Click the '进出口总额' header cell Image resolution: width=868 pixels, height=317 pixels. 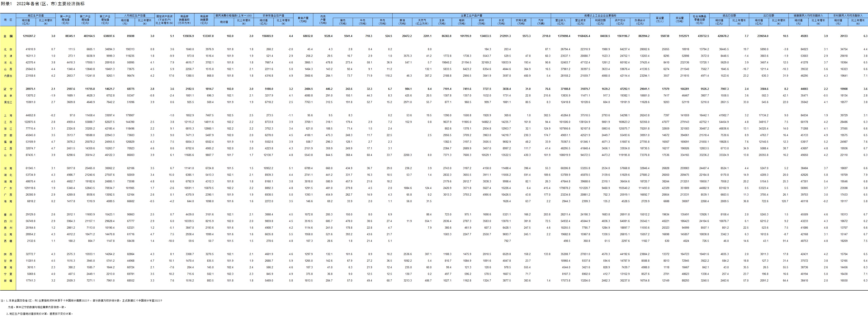tap(729, 15)
